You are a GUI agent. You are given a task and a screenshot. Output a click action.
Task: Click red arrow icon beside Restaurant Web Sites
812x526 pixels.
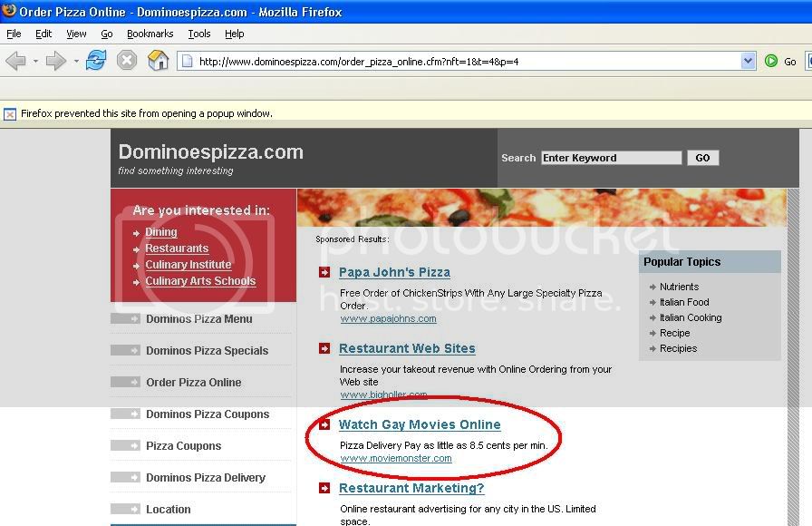[324, 348]
